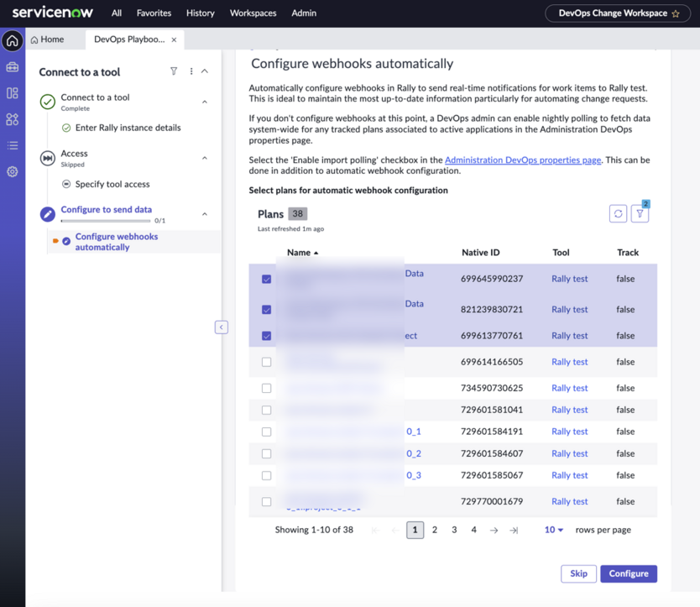
Task: Click the Access skipped stage icon
Action: [x=48, y=158]
